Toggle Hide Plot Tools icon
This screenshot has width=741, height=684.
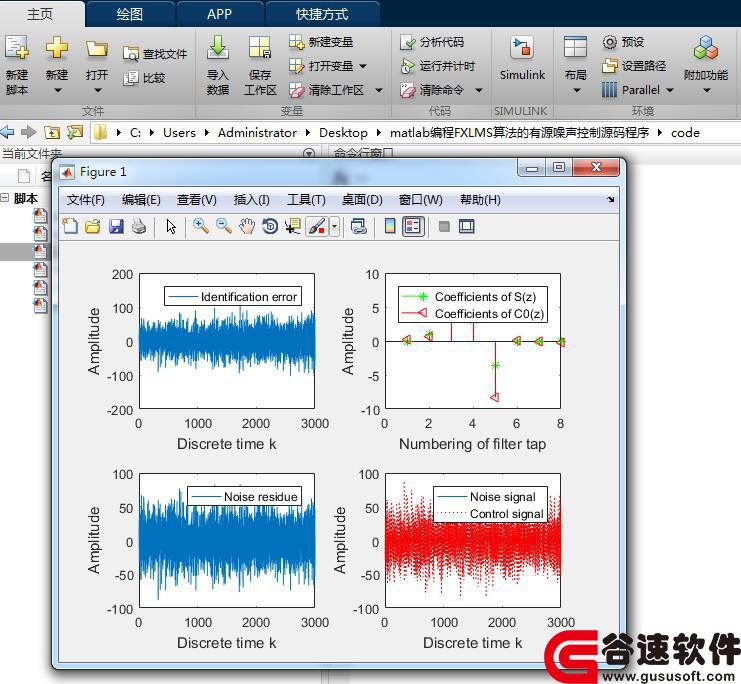tap(444, 226)
